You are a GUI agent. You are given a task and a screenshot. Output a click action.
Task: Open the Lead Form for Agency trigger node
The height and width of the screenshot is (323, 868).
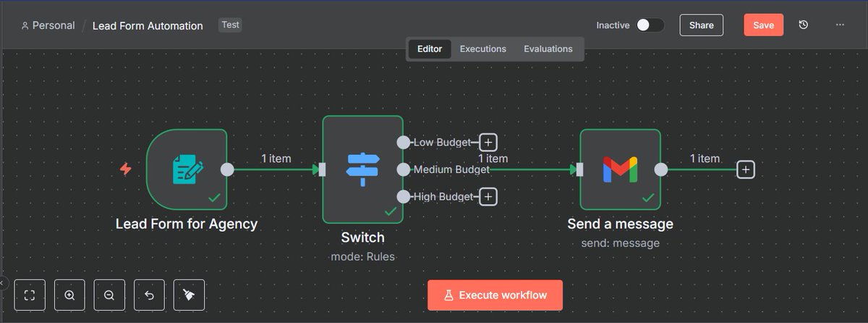187,169
